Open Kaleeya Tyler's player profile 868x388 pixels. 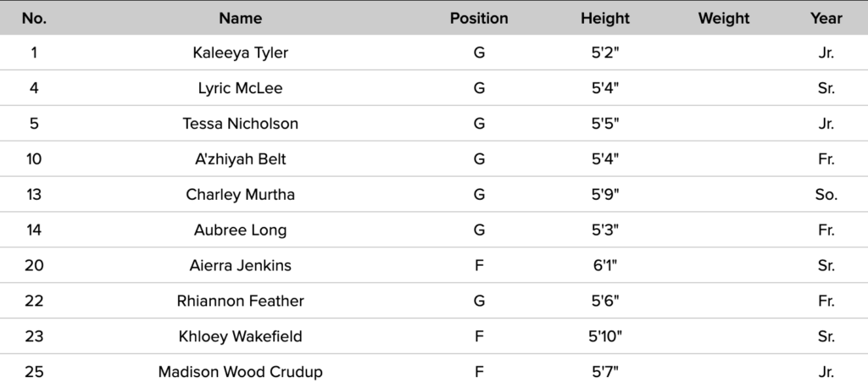(241, 53)
